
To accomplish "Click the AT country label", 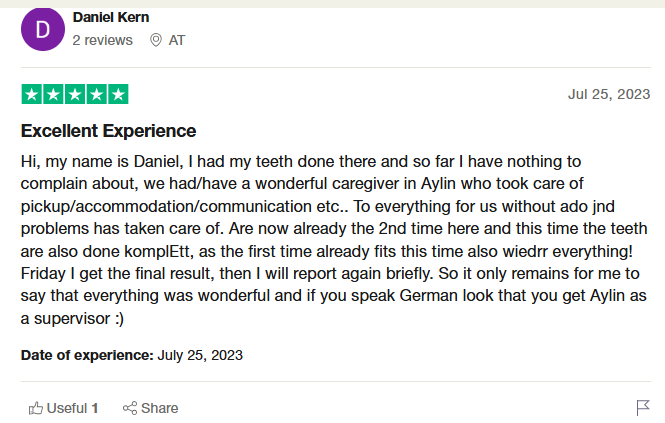I will (x=177, y=40).
